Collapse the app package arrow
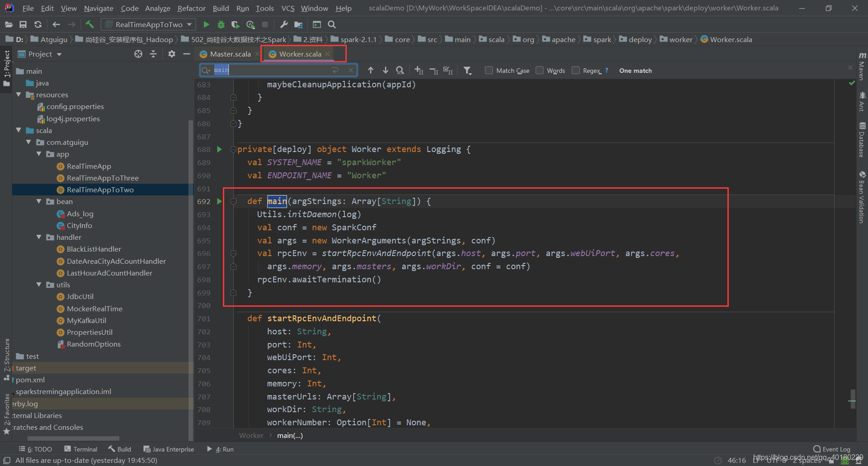Viewport: 868px width, 466px height. tap(39, 154)
